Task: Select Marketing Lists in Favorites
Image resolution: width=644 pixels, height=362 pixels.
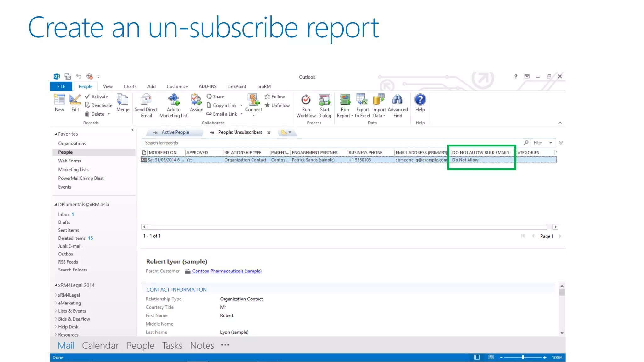Action: point(73,169)
